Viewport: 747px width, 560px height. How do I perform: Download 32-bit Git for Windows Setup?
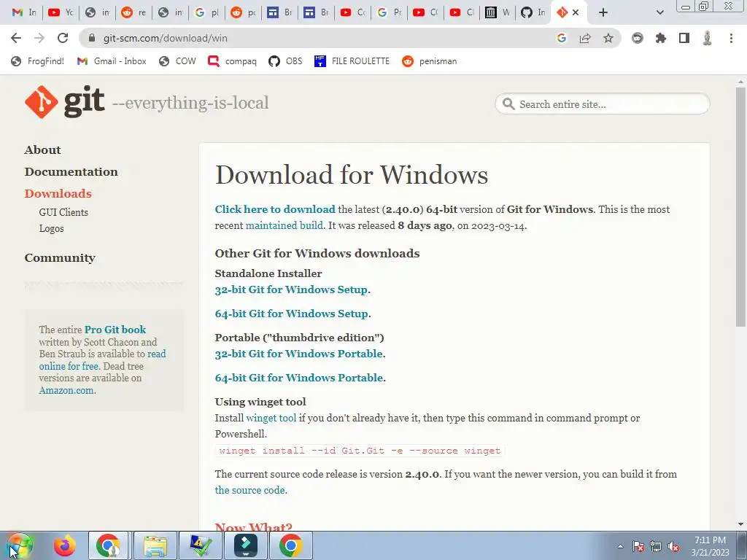tap(291, 289)
